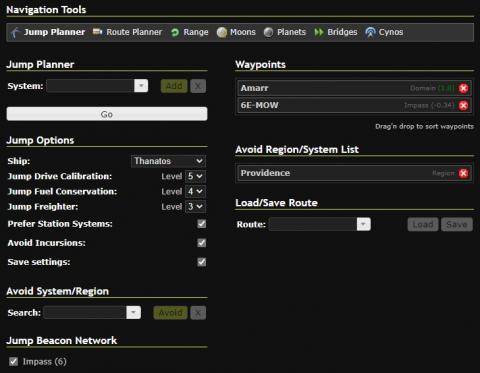Screen dimensions: 480x373
Task: Open Jump Drive Calibration level dropdown
Action: click(195, 176)
